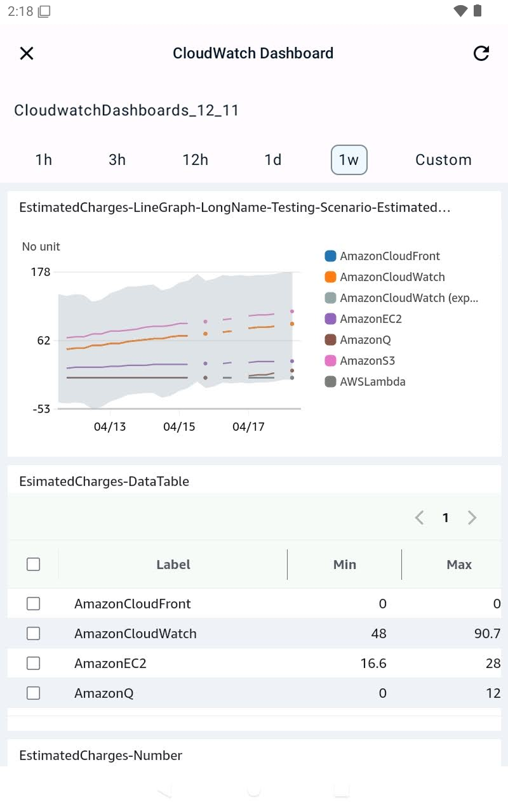Tap the page number 1 indicator

(x=446, y=518)
